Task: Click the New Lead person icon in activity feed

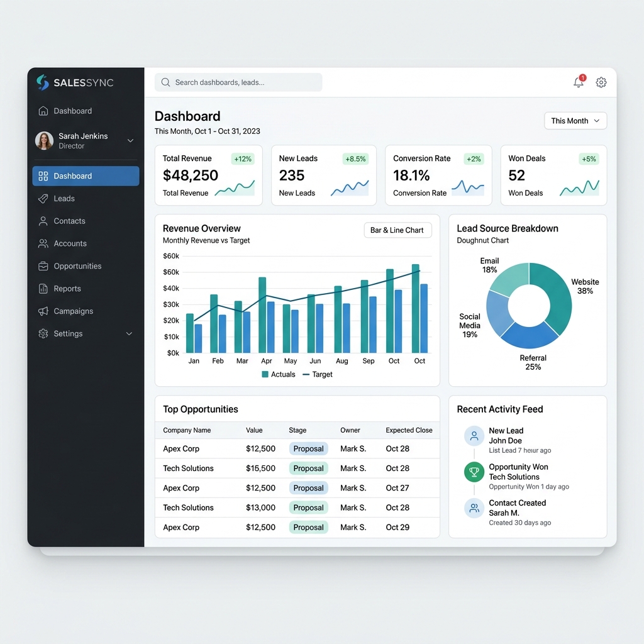Action: [474, 436]
